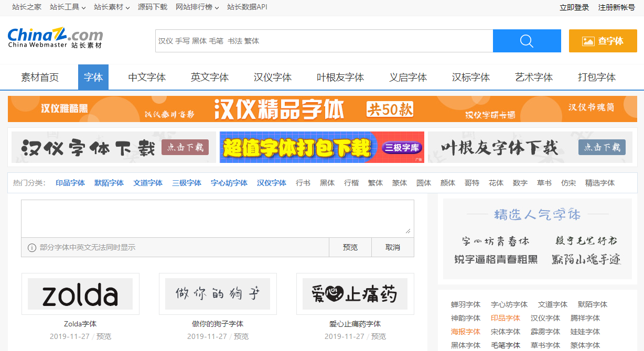Open the 查字体 image search tool
The height and width of the screenshot is (351, 644).
click(x=603, y=41)
